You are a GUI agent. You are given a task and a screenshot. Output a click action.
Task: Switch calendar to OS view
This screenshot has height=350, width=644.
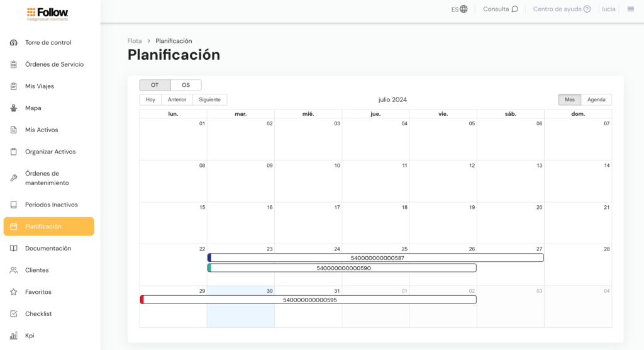[x=186, y=85]
